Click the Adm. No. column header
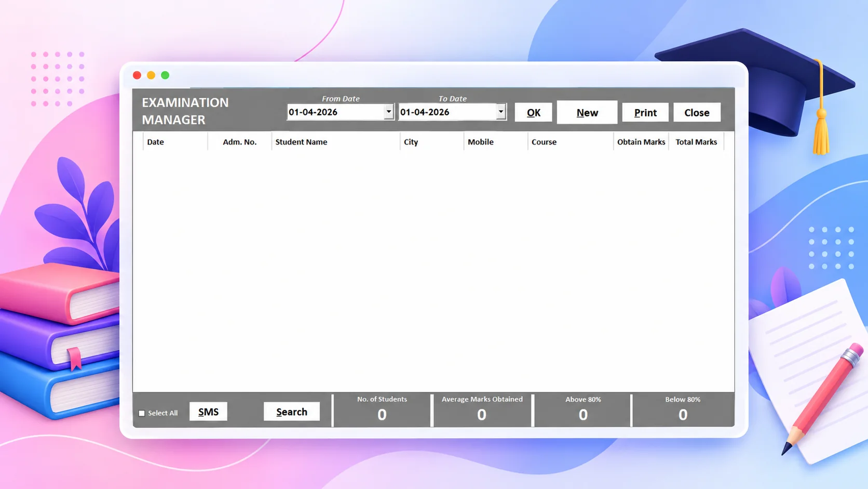868x489 pixels. pos(239,142)
